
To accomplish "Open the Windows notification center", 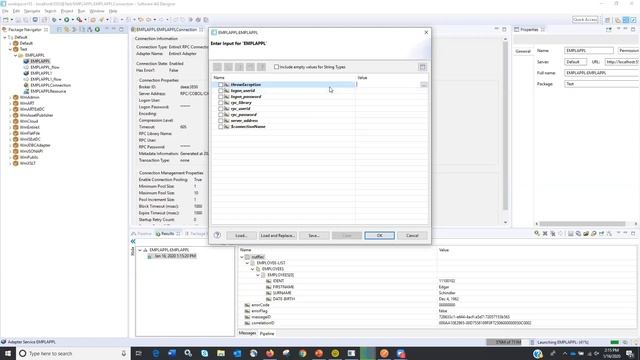I will [x=630, y=353].
